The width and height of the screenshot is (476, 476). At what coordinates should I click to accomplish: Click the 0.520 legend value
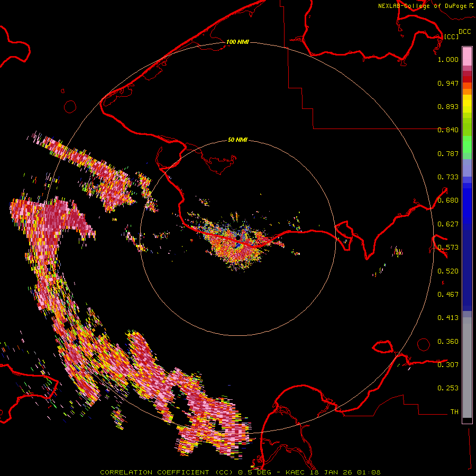pos(448,271)
